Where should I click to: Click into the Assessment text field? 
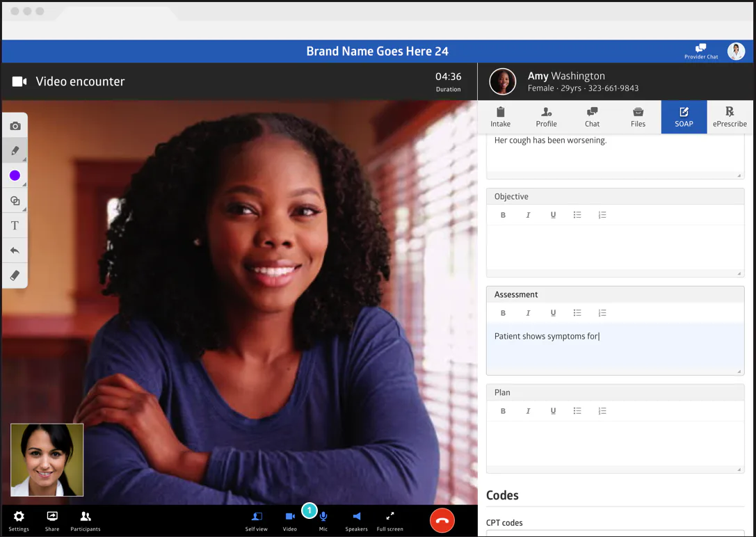[x=616, y=348]
